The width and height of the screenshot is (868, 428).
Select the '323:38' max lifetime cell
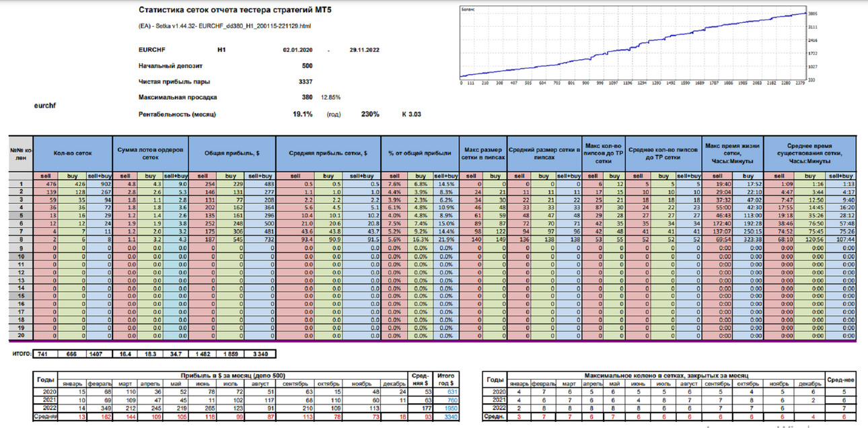click(747, 240)
